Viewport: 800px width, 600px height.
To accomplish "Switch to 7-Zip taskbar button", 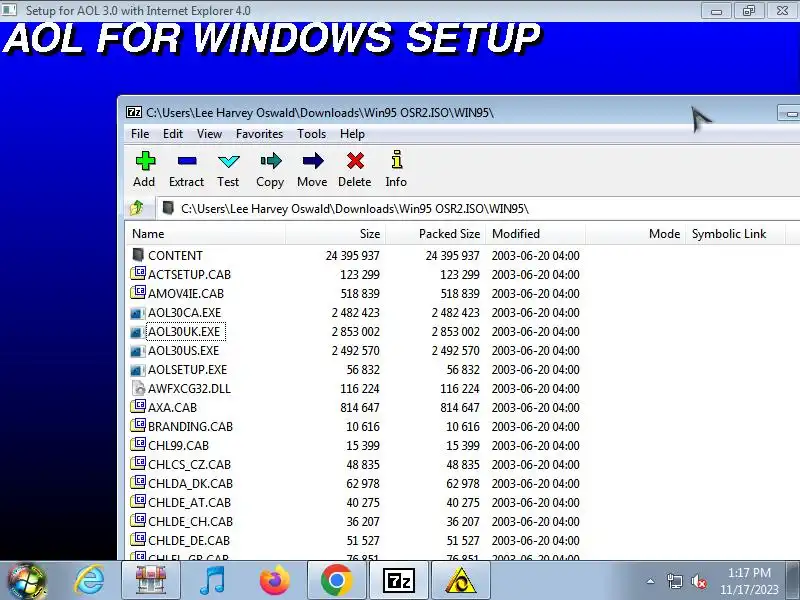I will pos(398,581).
